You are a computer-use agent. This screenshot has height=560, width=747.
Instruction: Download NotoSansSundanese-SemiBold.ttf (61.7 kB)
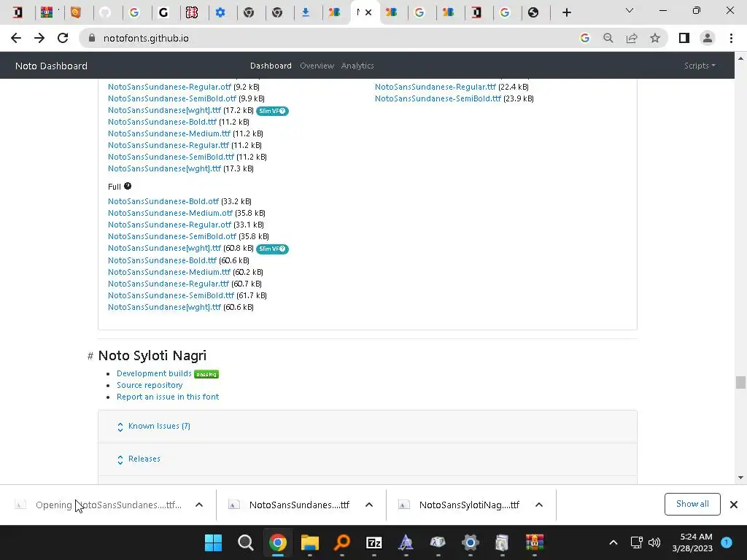pos(171,295)
